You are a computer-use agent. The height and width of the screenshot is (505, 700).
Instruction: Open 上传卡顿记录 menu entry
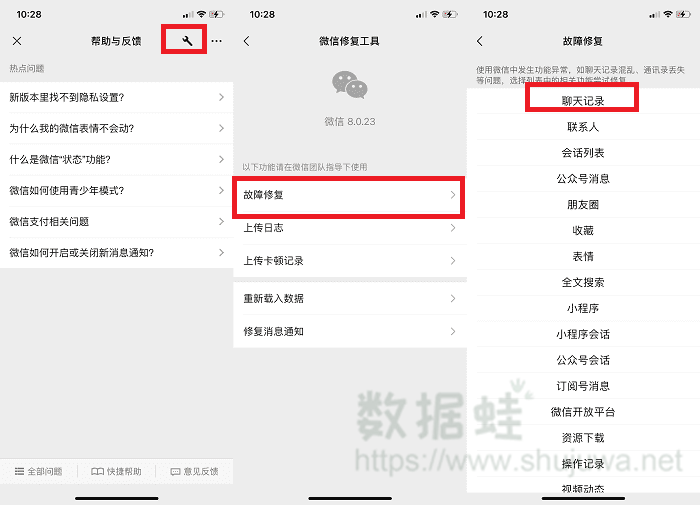[350, 261]
